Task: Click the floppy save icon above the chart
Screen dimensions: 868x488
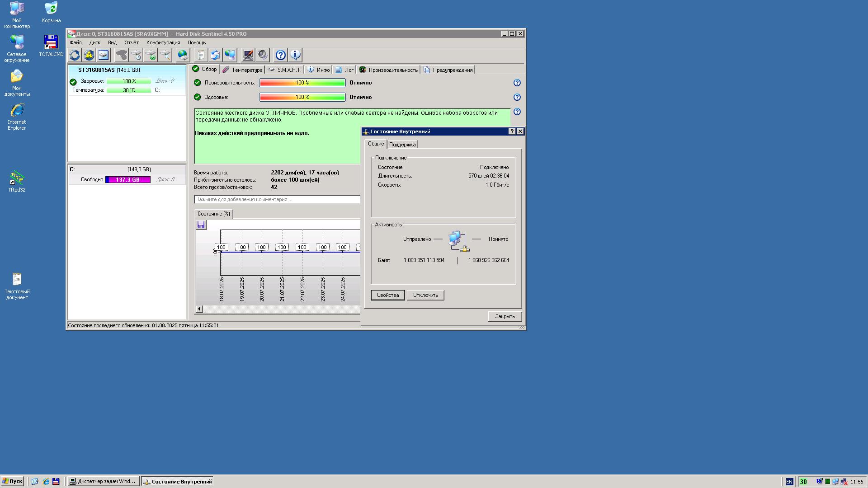Action: click(x=201, y=225)
